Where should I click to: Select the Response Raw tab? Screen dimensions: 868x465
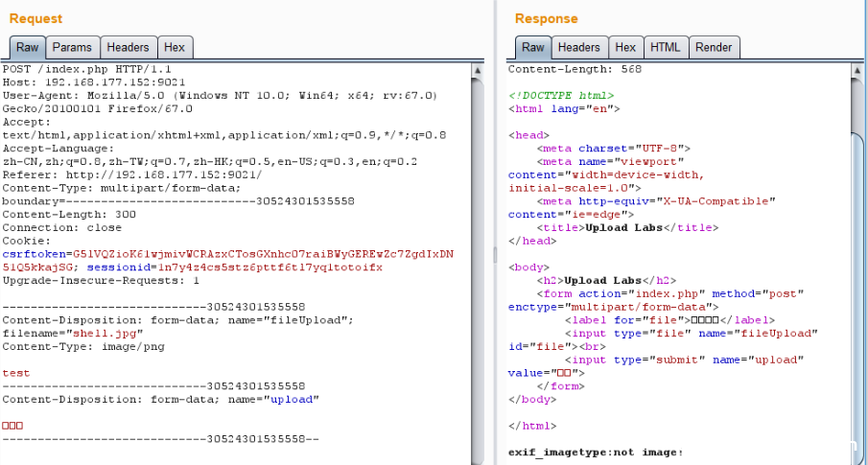[x=532, y=47]
